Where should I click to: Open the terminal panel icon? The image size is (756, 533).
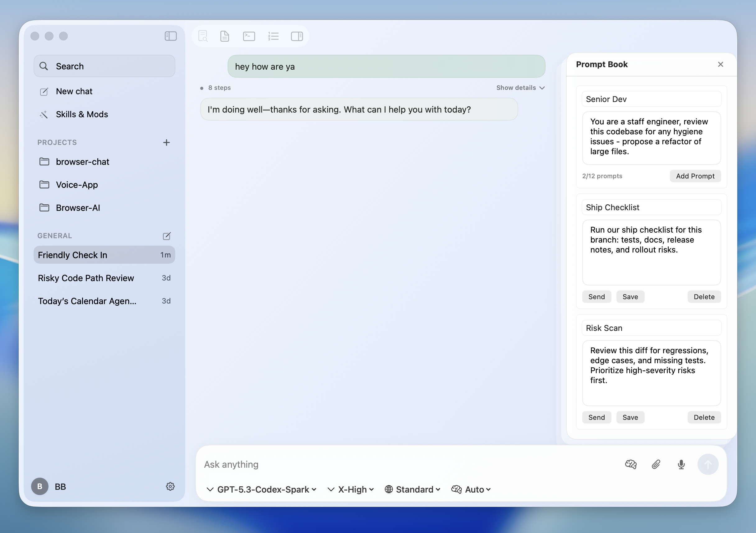click(249, 36)
